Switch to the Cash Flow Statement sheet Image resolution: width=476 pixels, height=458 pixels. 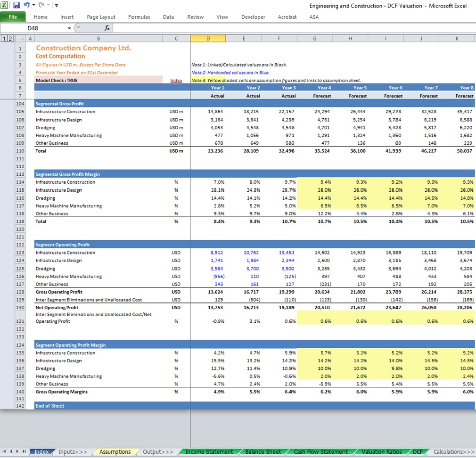coord(321,451)
